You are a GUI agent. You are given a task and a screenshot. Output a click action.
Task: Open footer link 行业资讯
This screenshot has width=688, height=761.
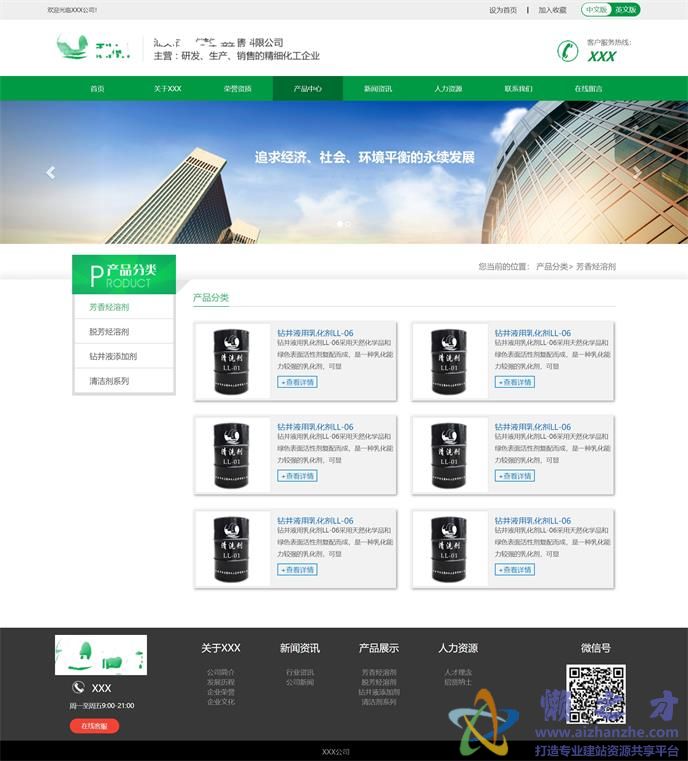pos(300,673)
